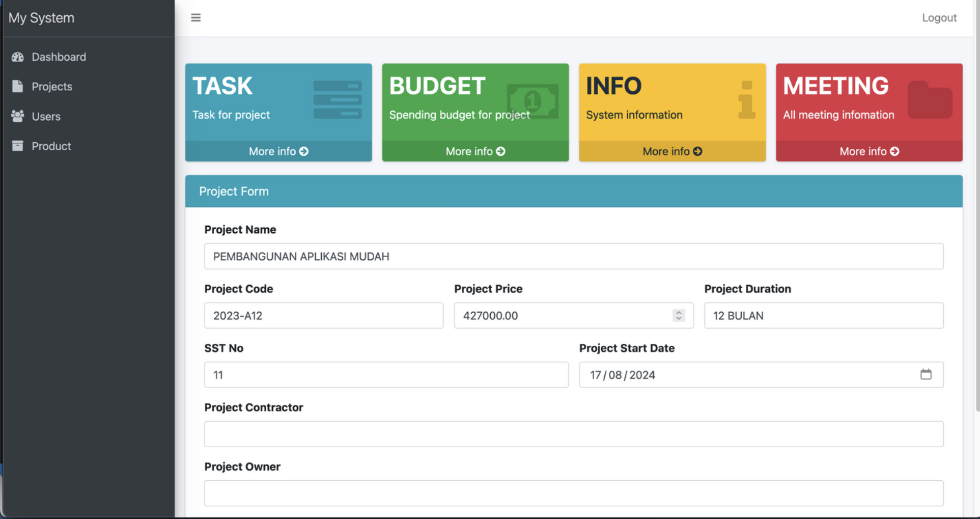Open More info on the BUDGET card

[x=474, y=151]
